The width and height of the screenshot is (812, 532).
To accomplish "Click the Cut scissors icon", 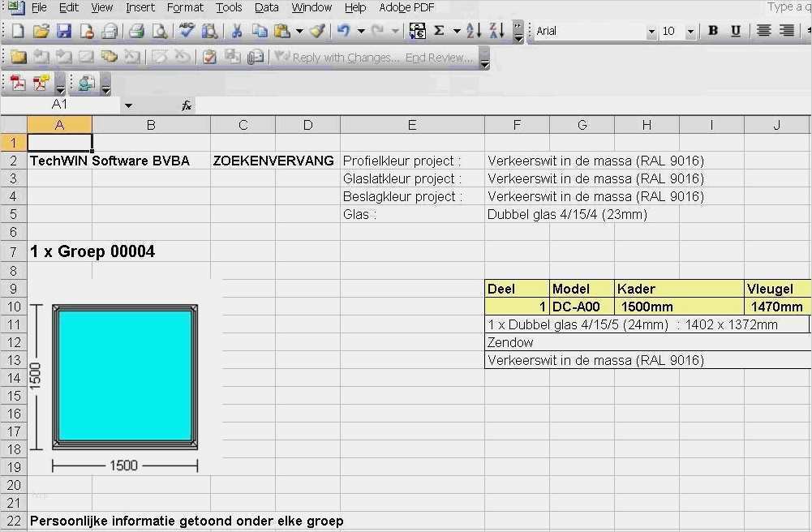I will [x=237, y=32].
